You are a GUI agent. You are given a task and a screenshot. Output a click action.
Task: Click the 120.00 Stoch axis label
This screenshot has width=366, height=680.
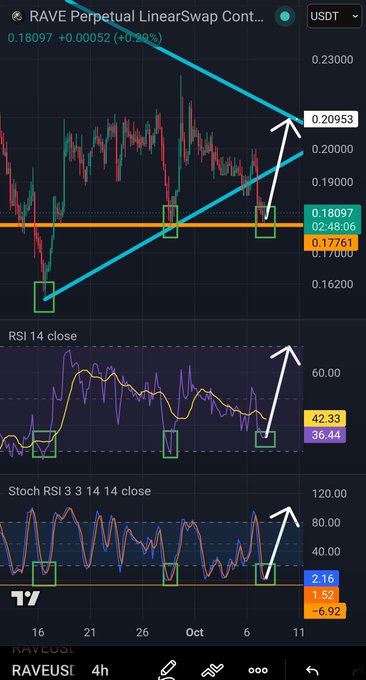coord(329,494)
